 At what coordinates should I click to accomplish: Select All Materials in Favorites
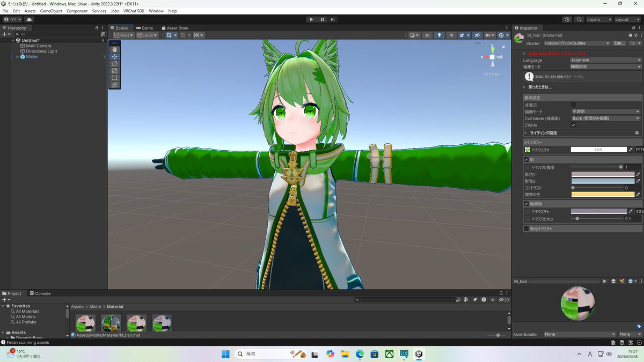tap(27, 311)
